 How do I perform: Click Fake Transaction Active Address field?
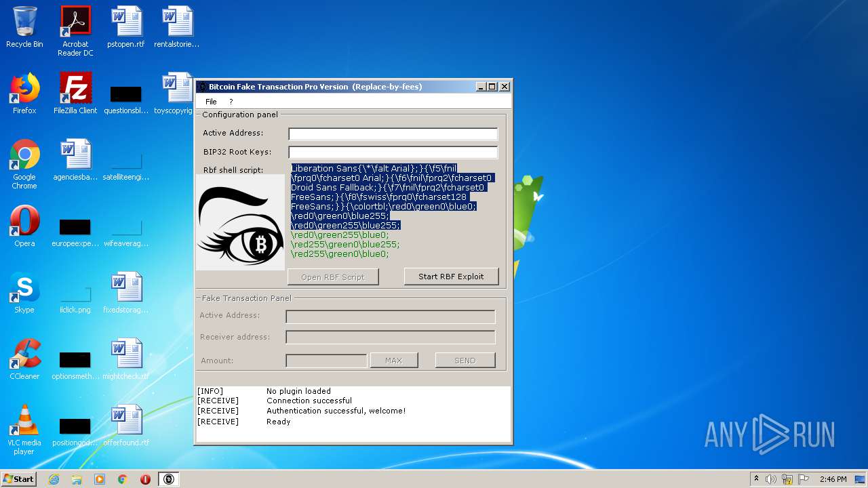391,317
